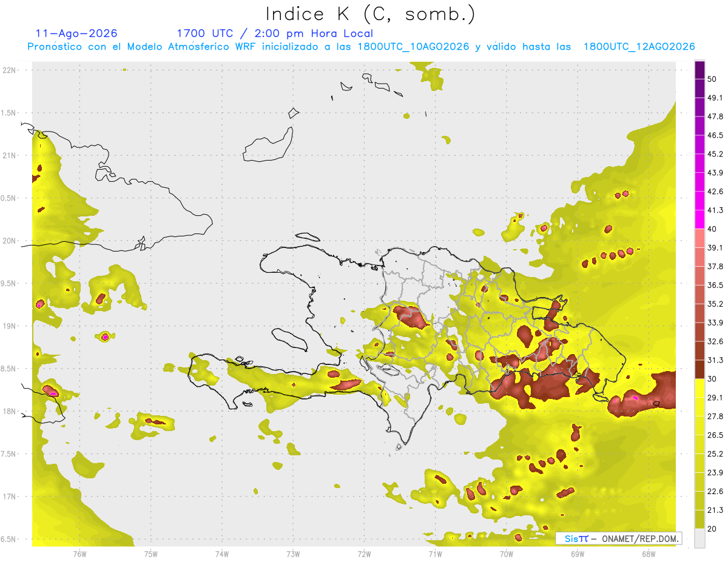Click the colorbar value 27.8
This screenshot has height=562, width=728.
tap(715, 416)
